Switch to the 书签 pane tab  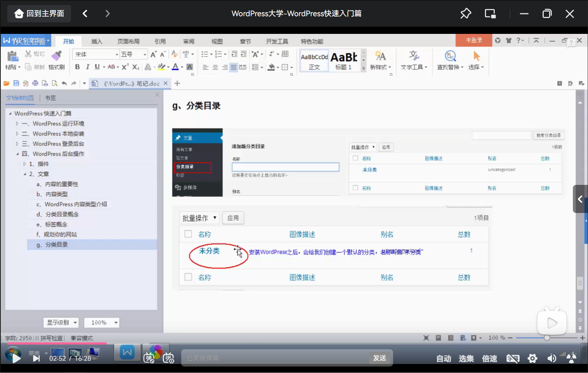(x=50, y=98)
